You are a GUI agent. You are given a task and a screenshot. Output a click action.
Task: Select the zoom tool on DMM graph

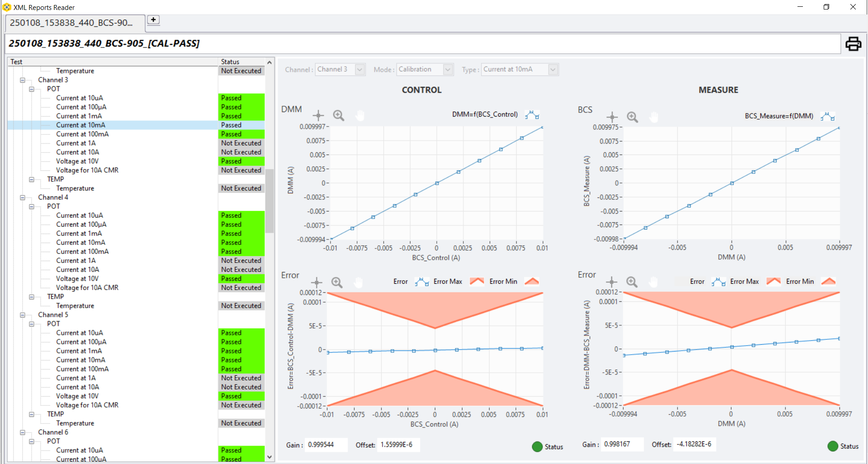339,116
